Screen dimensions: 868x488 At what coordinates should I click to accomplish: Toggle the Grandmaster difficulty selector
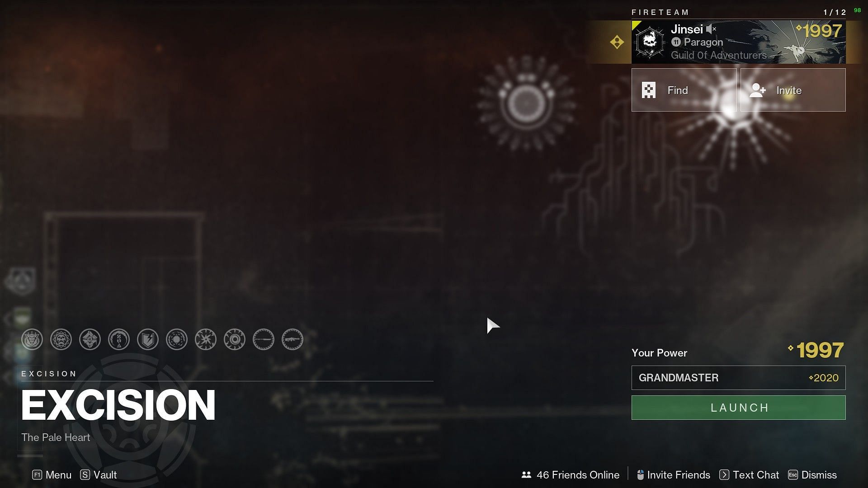click(x=738, y=377)
